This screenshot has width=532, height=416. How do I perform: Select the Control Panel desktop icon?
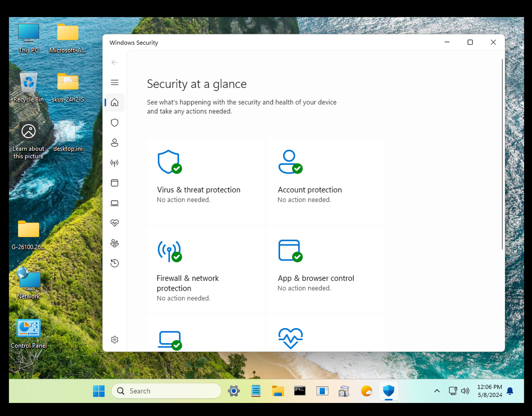click(29, 334)
